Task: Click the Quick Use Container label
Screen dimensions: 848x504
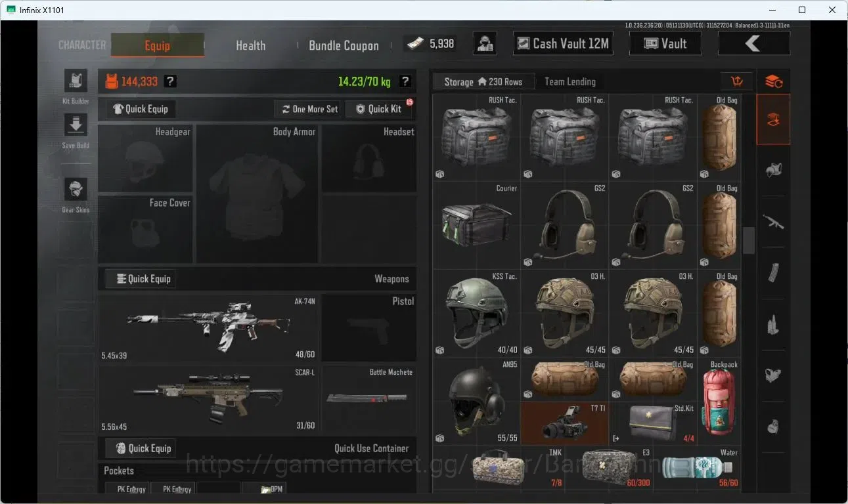Action: tap(371, 448)
